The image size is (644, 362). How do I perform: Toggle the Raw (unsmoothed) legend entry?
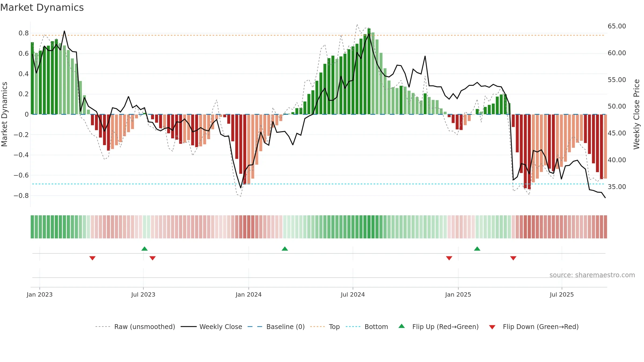click(135, 327)
